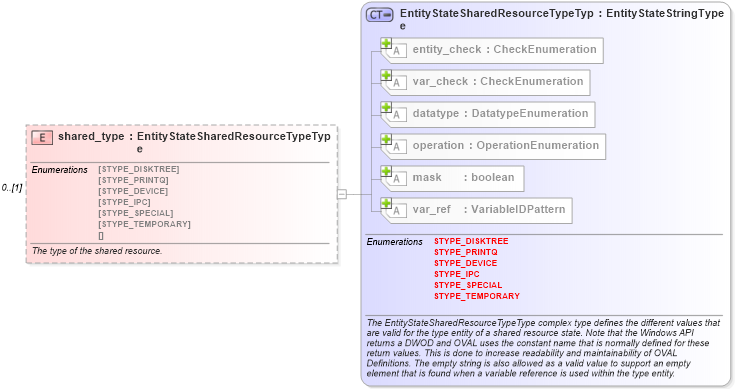The width and height of the screenshot is (735, 389).
Task: Select datatype : DatatypeEnumeration attribute label
Action: (x=500, y=113)
